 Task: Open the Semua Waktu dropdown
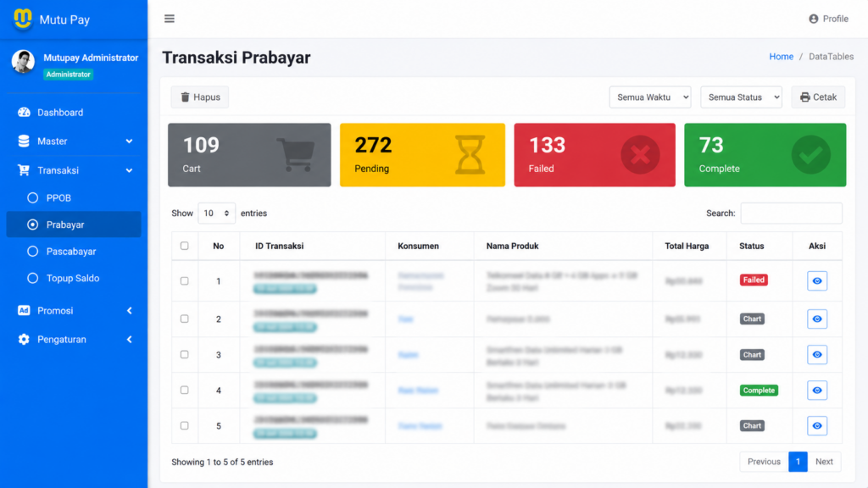[x=650, y=97]
